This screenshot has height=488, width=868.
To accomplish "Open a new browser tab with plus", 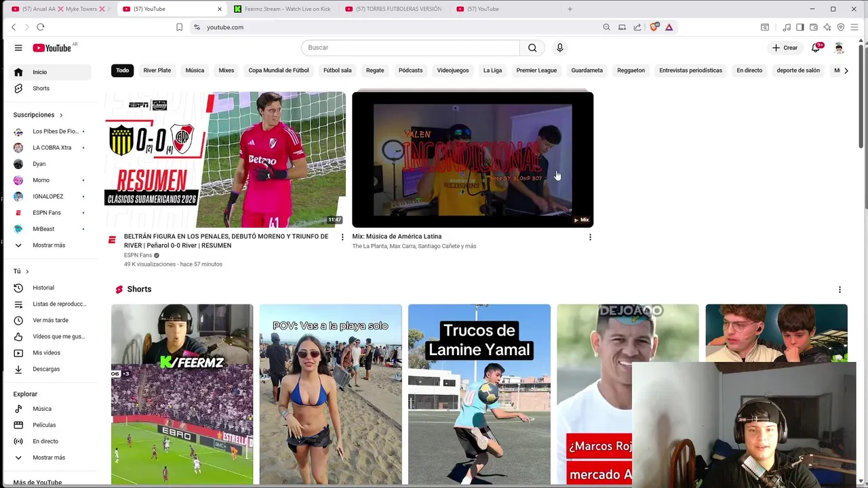I will (x=570, y=9).
